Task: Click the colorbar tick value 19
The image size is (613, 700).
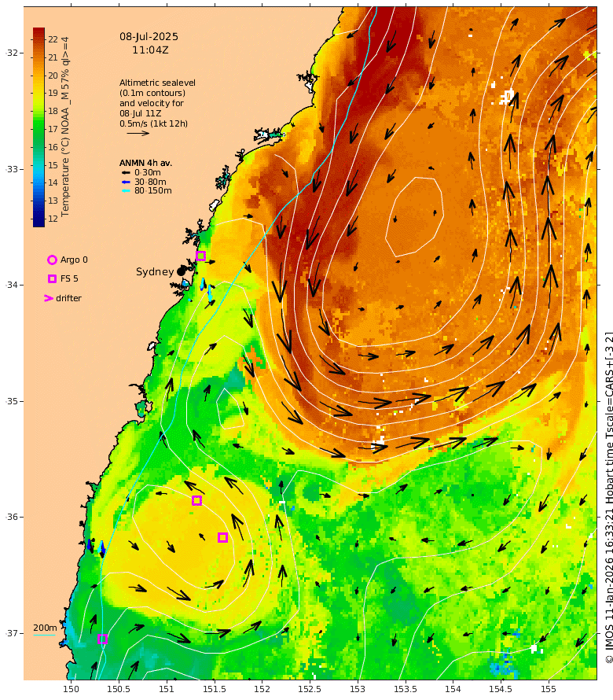Action: pos(53,93)
